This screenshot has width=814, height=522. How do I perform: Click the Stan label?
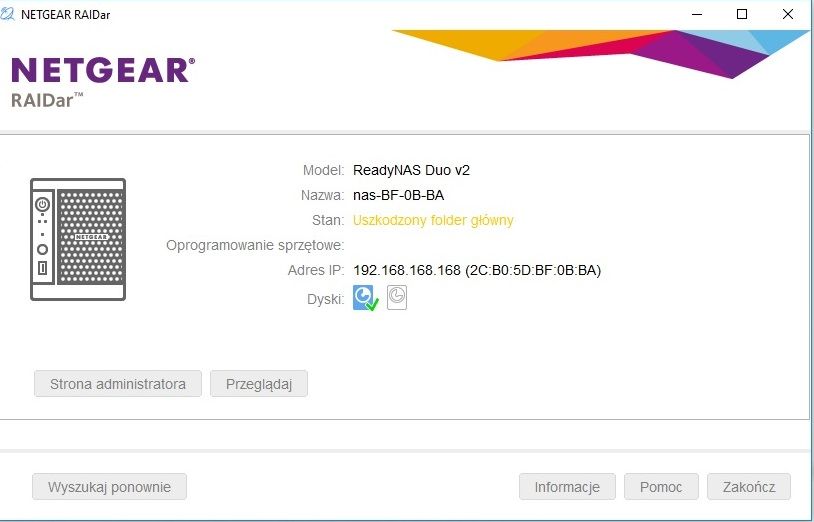click(328, 221)
